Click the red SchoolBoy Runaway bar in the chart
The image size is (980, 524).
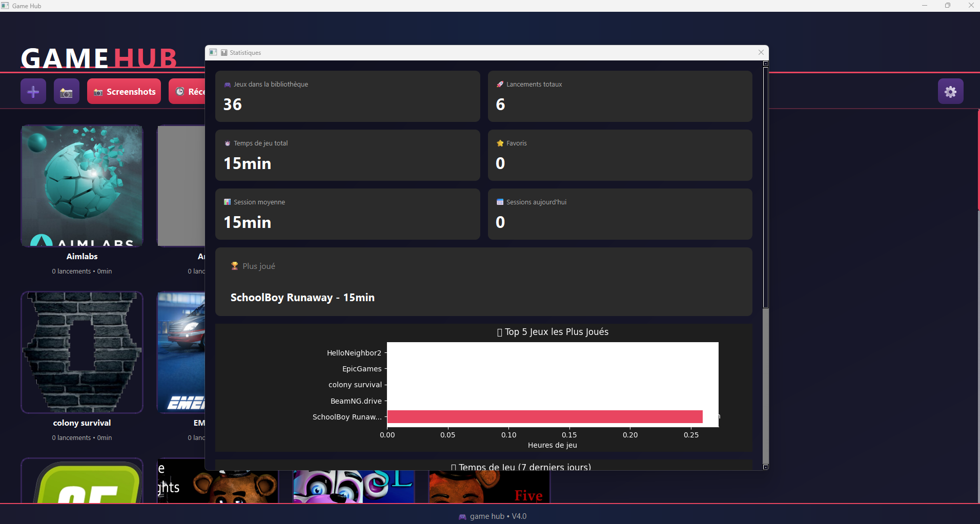pyautogui.click(x=545, y=417)
